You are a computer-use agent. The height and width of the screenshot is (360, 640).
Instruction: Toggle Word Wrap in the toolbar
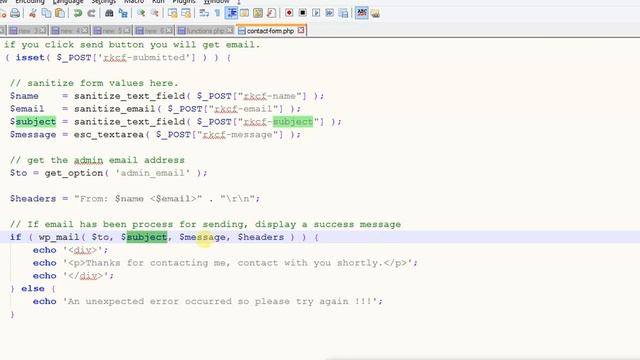[204, 13]
